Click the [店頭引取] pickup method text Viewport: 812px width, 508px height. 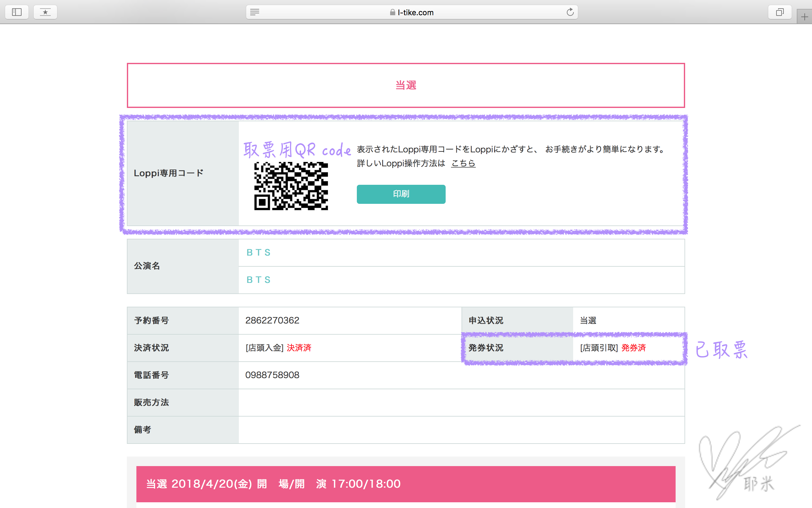tap(599, 348)
